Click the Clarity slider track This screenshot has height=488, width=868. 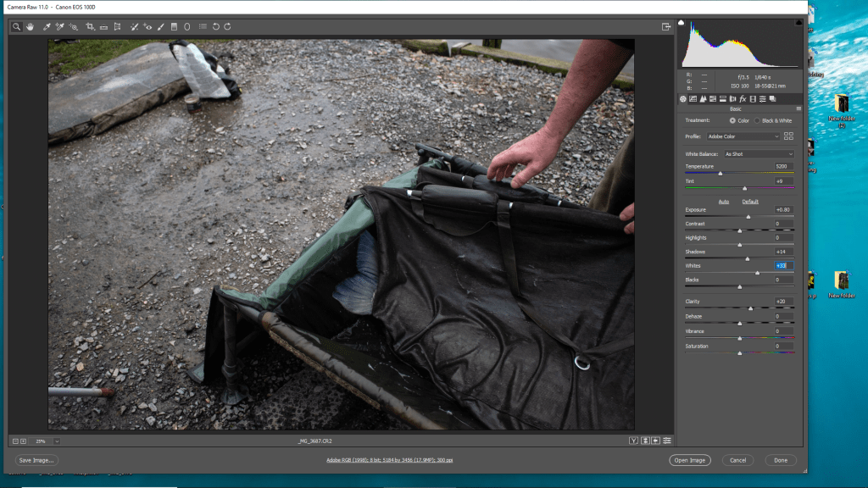click(739, 308)
